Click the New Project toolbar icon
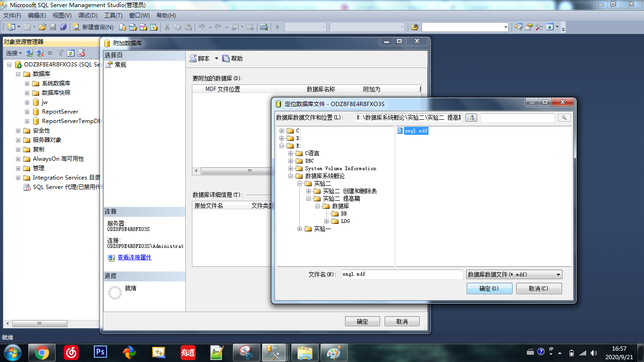Viewport: 644px width, 362px height. point(11,27)
